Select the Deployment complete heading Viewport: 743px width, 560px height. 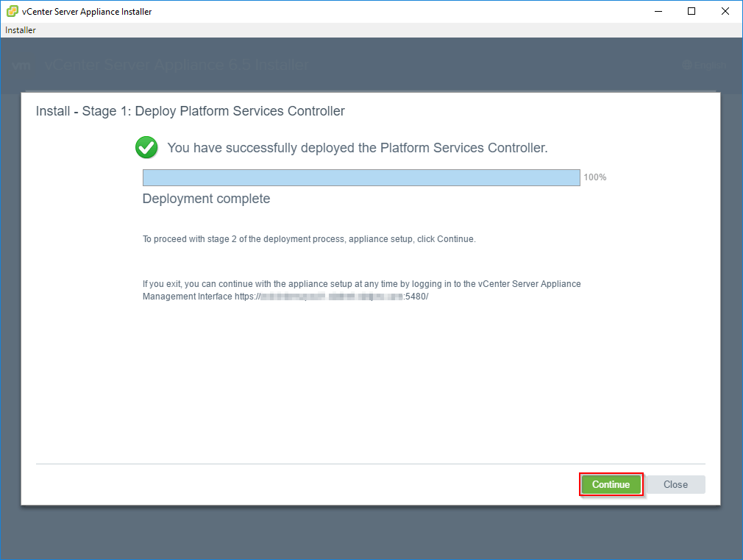pyautogui.click(x=206, y=199)
